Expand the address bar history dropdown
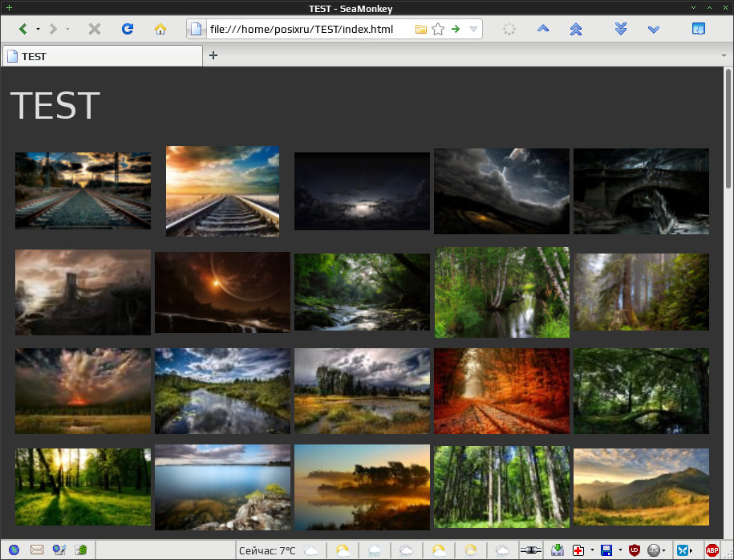Image resolution: width=734 pixels, height=560 pixels. coord(473,29)
